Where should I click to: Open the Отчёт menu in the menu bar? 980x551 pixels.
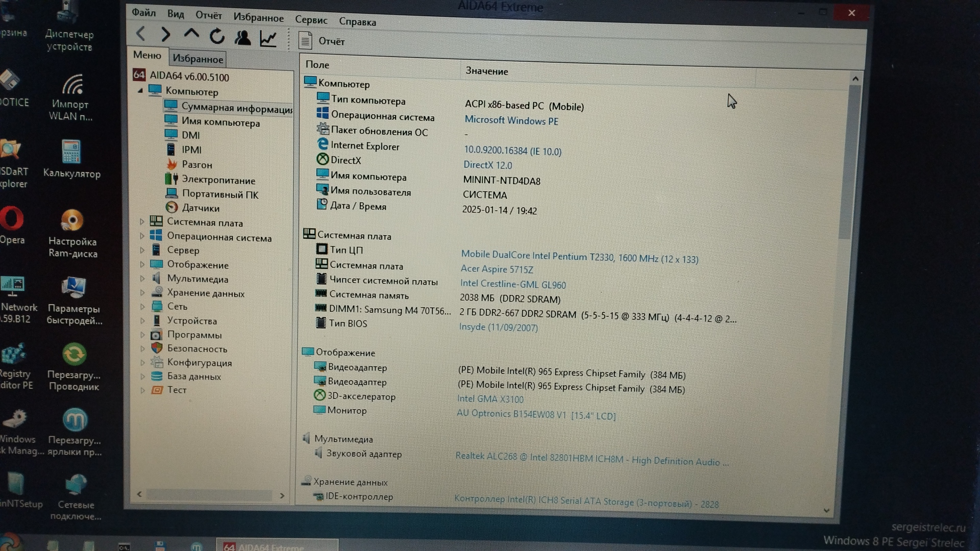209,15
